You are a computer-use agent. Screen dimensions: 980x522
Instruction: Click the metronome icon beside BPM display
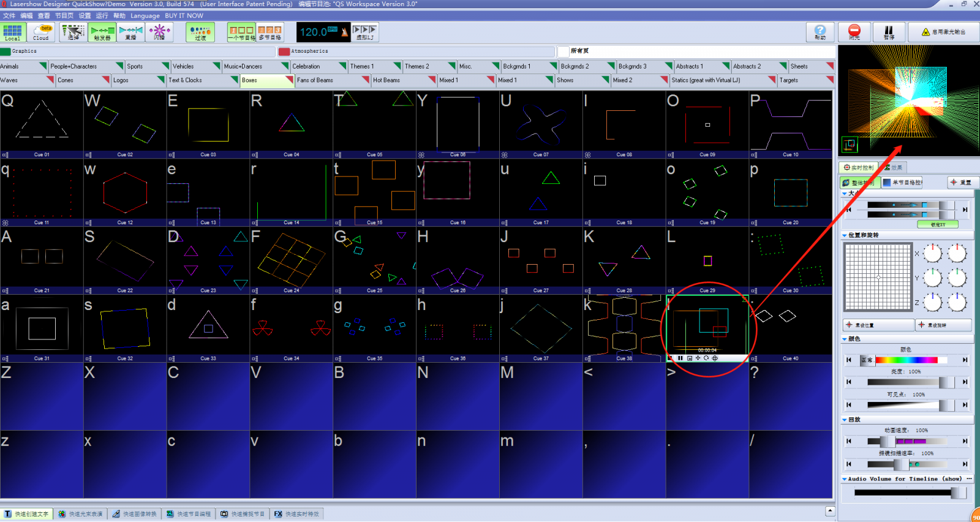pos(345,32)
